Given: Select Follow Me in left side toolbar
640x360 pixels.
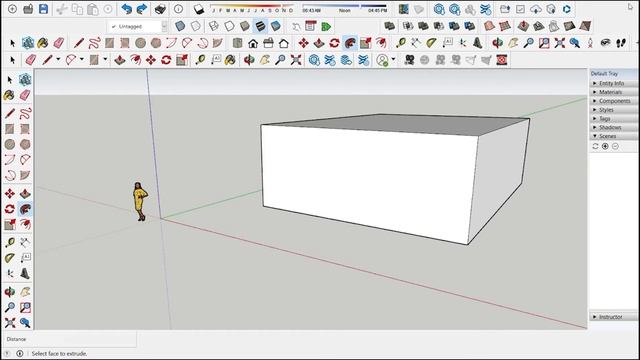Looking at the screenshot, I should click(25, 209).
